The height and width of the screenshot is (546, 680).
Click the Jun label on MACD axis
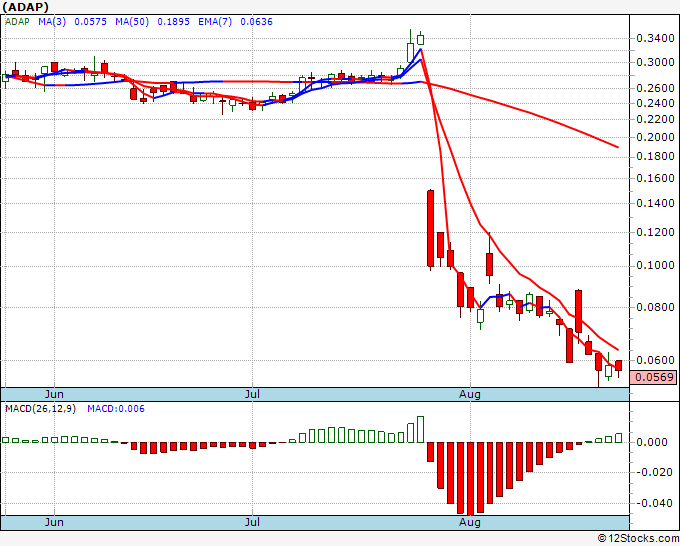[x=54, y=522]
